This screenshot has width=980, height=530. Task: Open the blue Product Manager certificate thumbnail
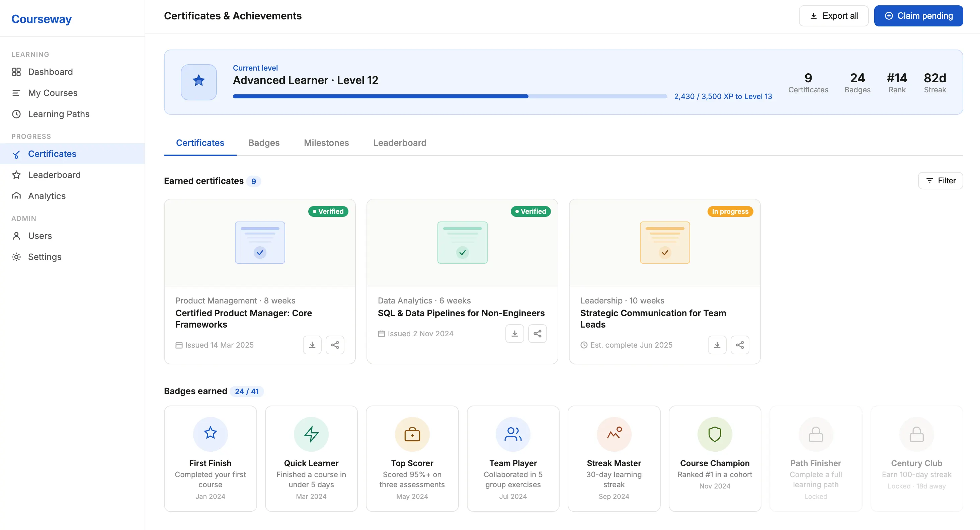[260, 243]
